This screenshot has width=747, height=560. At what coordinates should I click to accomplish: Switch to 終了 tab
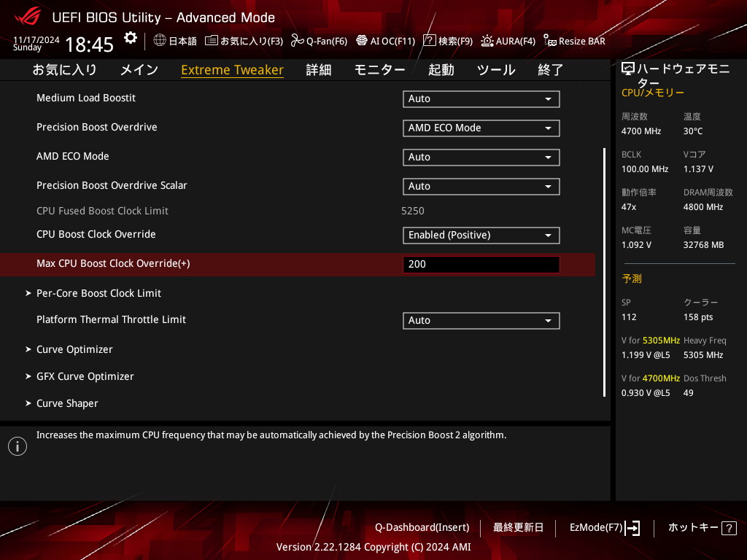551,70
